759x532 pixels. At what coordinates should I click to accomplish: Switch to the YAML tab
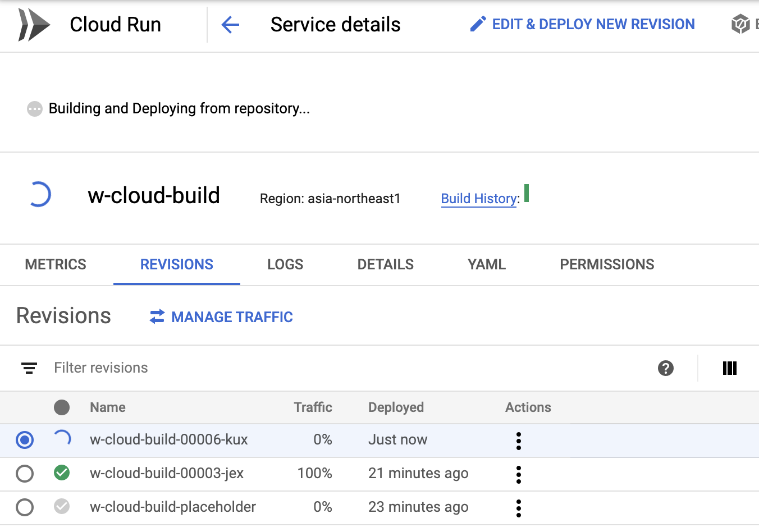(487, 264)
